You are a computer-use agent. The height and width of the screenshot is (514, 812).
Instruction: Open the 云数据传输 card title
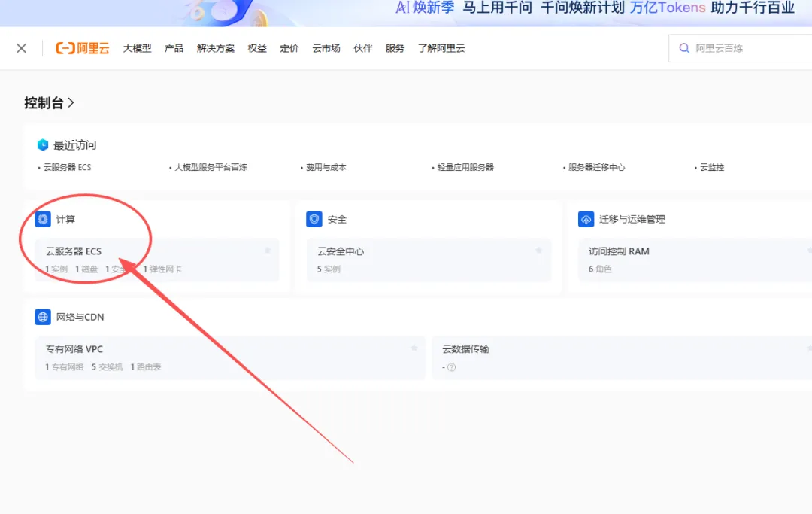click(x=465, y=349)
